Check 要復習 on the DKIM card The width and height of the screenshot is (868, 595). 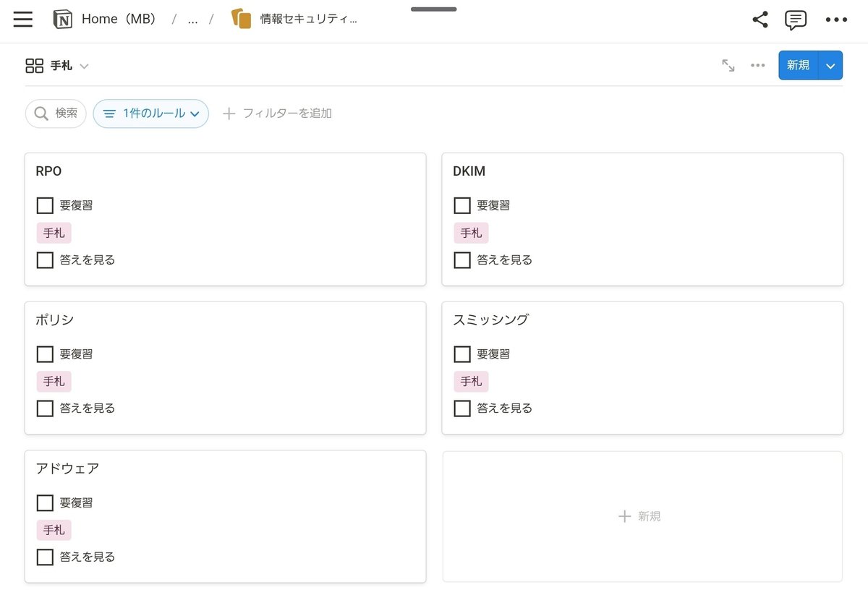(x=462, y=205)
